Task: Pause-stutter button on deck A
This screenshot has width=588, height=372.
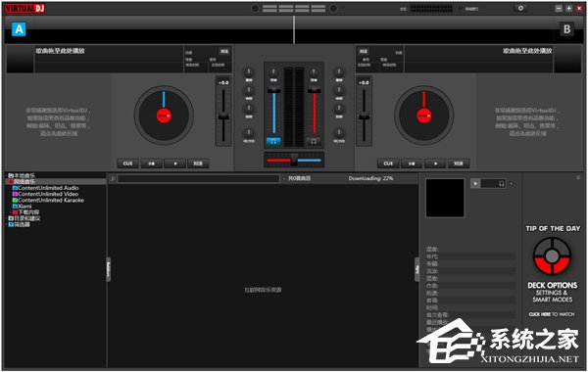Action: point(151,163)
